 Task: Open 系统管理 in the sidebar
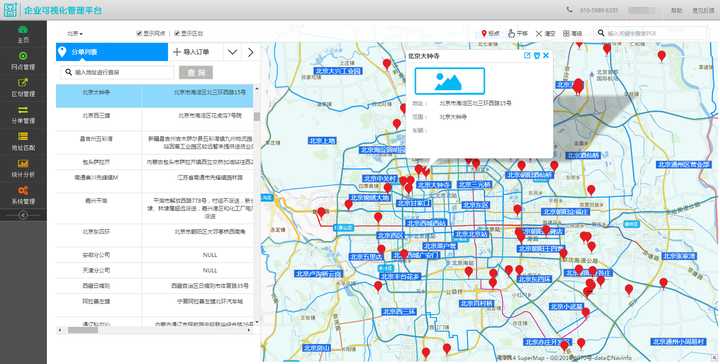click(23, 195)
